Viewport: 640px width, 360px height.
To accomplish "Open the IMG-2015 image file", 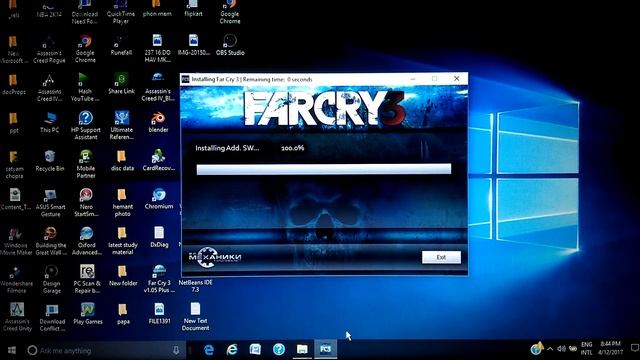I will [193, 45].
